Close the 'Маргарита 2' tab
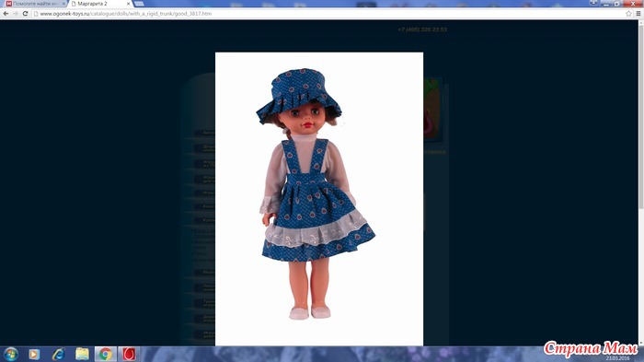Viewport: 644px width, 362px height. 128,4
